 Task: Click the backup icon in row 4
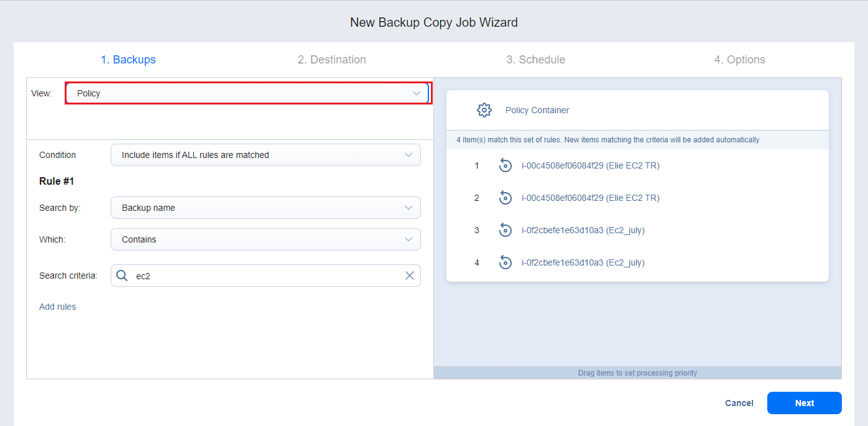pos(506,262)
